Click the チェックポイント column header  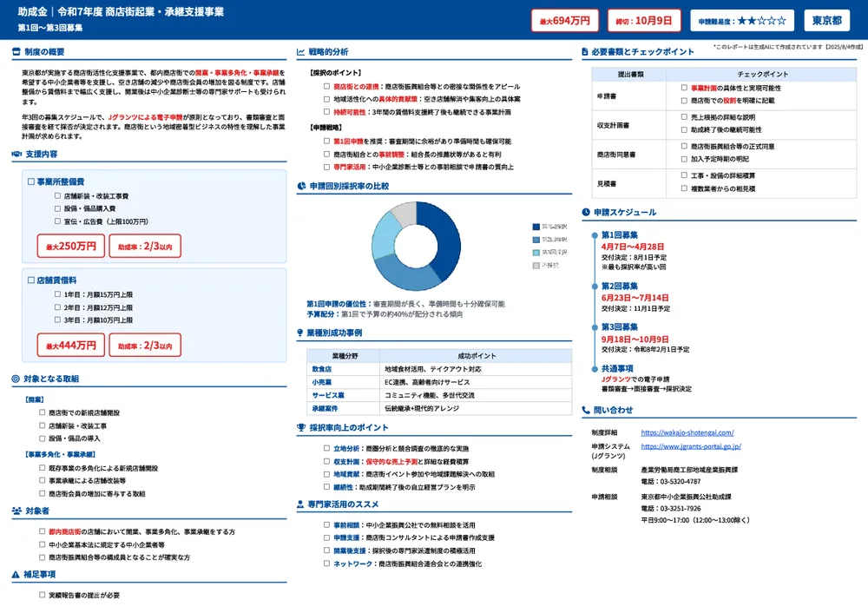tap(762, 74)
